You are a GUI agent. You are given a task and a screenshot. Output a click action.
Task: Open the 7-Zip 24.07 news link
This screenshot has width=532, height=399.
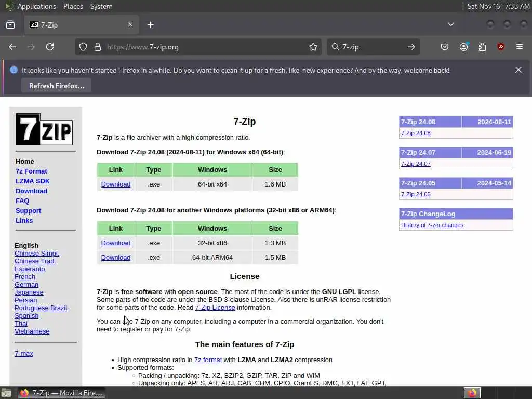(416, 164)
